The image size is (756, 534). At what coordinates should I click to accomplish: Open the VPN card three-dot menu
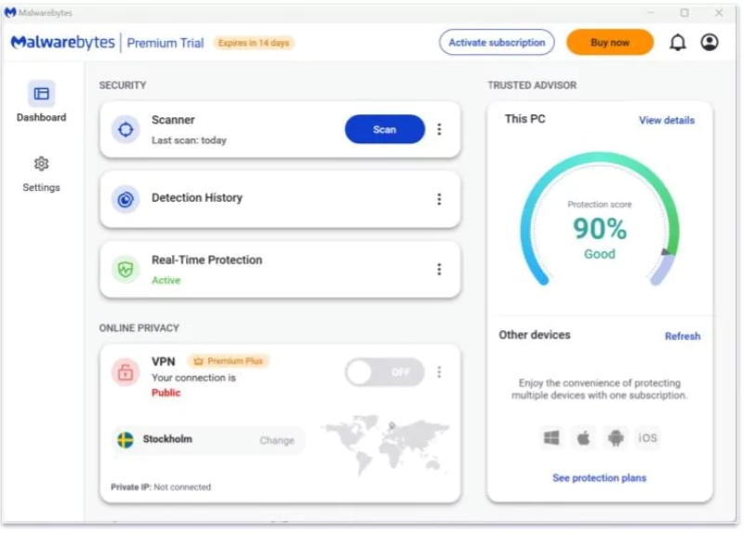point(439,372)
